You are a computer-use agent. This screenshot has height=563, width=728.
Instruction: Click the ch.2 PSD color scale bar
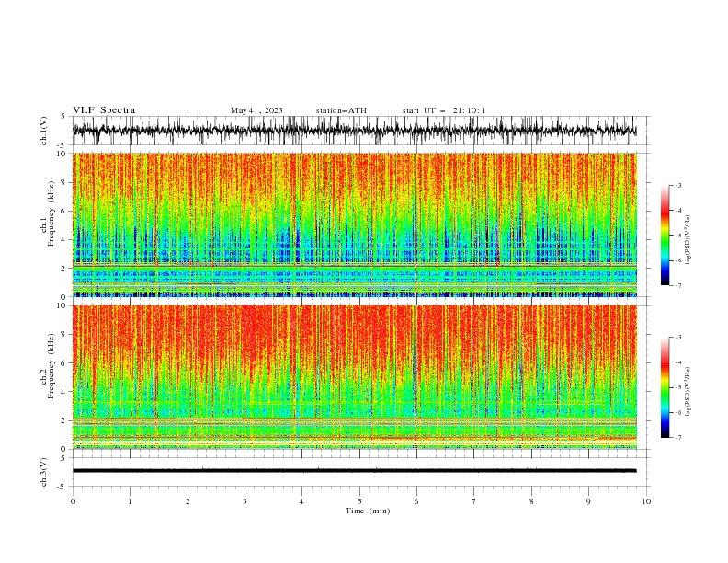point(665,387)
